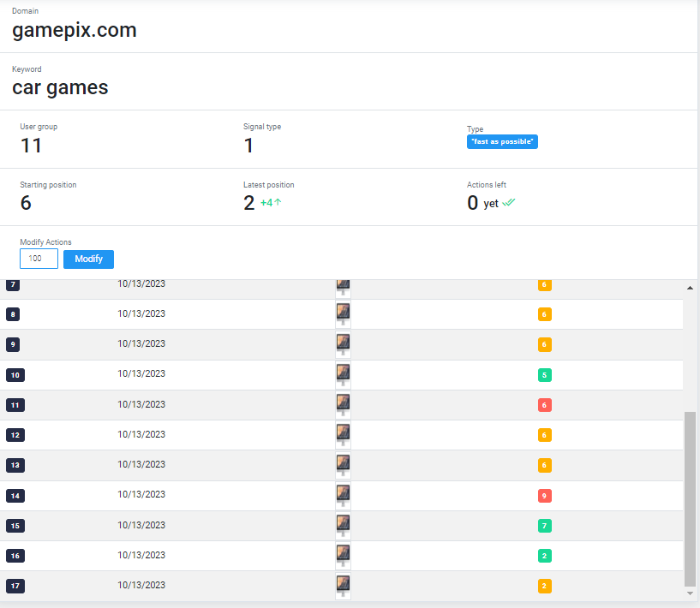This screenshot has height=608, width=700.
Task: Click the row number badge 14
Action: pos(15,496)
